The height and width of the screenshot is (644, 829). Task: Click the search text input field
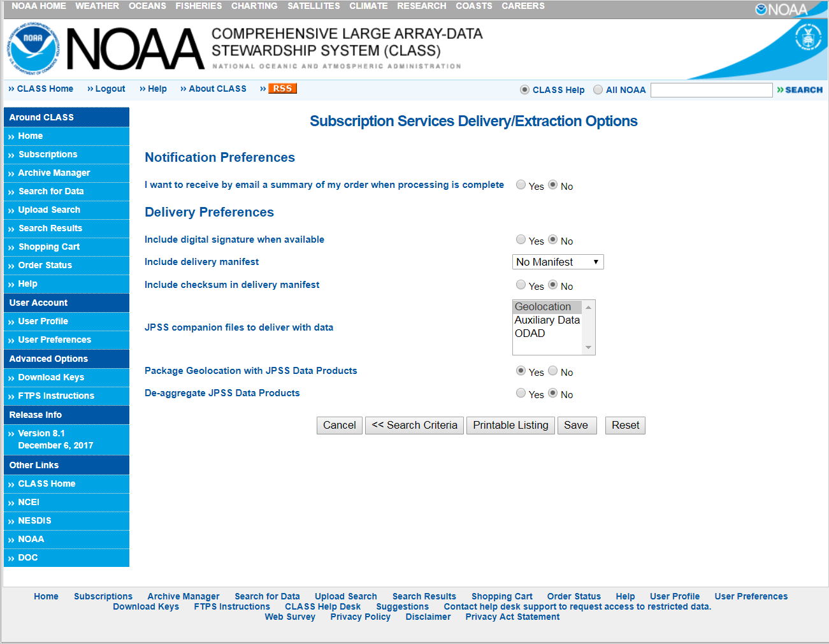(712, 90)
